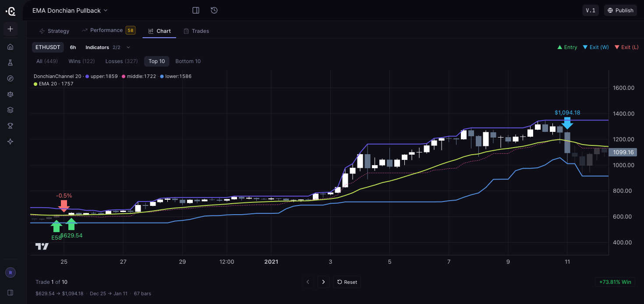Open the compass explore sidebar icon
The image size is (644, 304).
point(11,78)
